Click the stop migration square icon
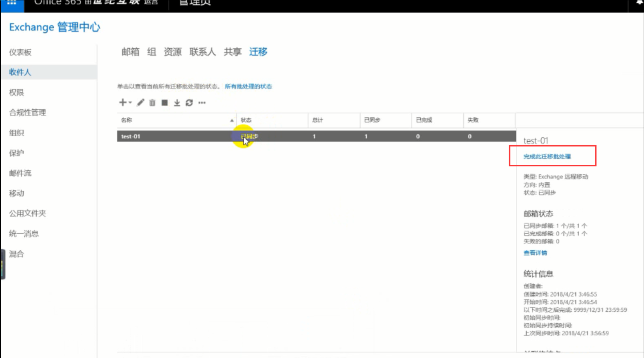Image resolution: width=644 pixels, height=358 pixels. point(165,103)
